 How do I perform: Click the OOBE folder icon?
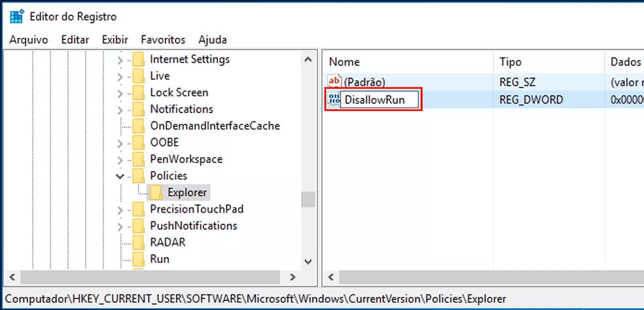[138, 142]
